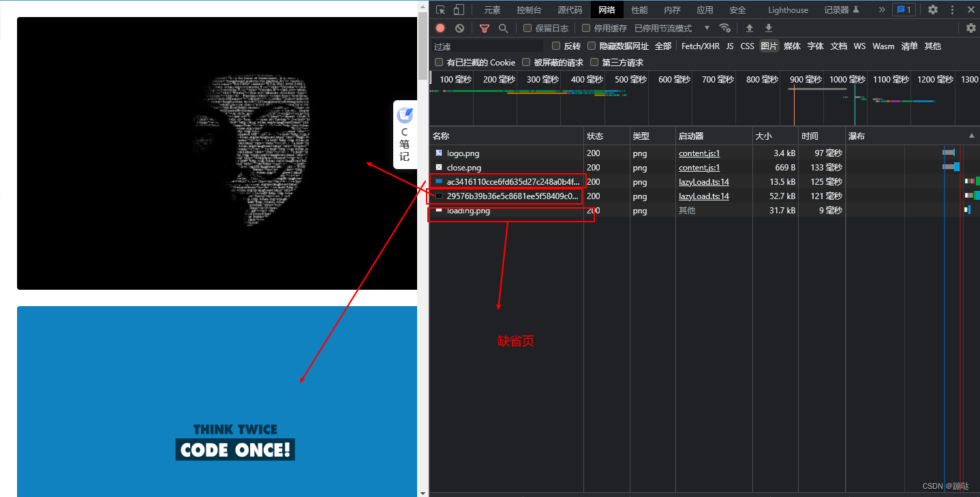Open the 应用 tab
This screenshot has height=497, width=980.
coord(705,10)
